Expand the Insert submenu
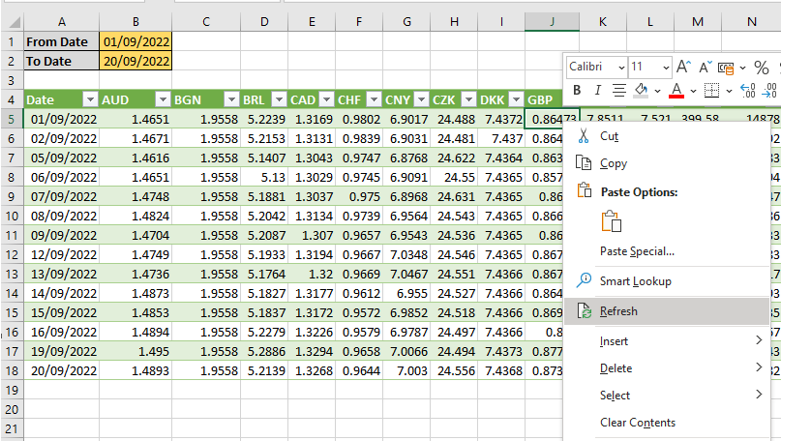The width and height of the screenshot is (786, 443). [x=667, y=341]
